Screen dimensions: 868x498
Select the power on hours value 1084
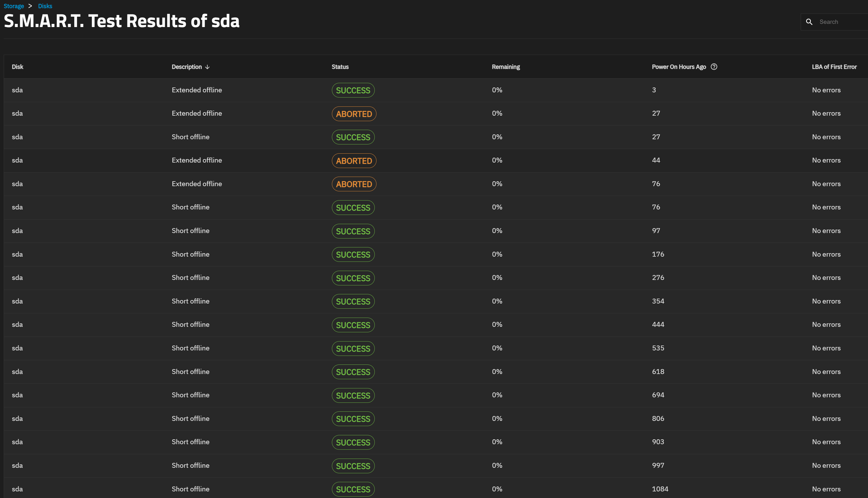[x=660, y=489]
